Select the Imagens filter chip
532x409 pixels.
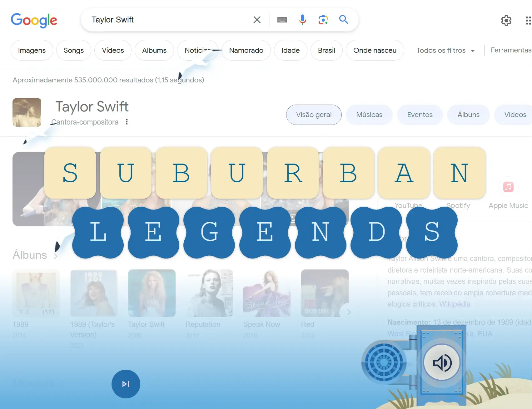32,50
